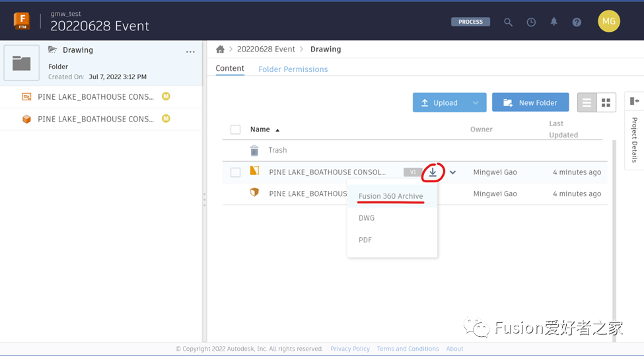Open the search magnifier in header
The image size is (644, 356).
[x=508, y=22]
